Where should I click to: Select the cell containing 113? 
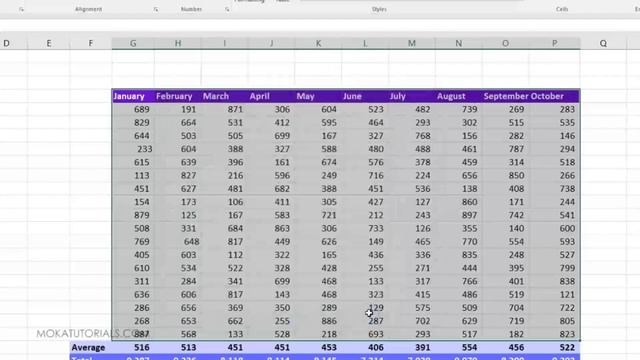tap(133, 176)
